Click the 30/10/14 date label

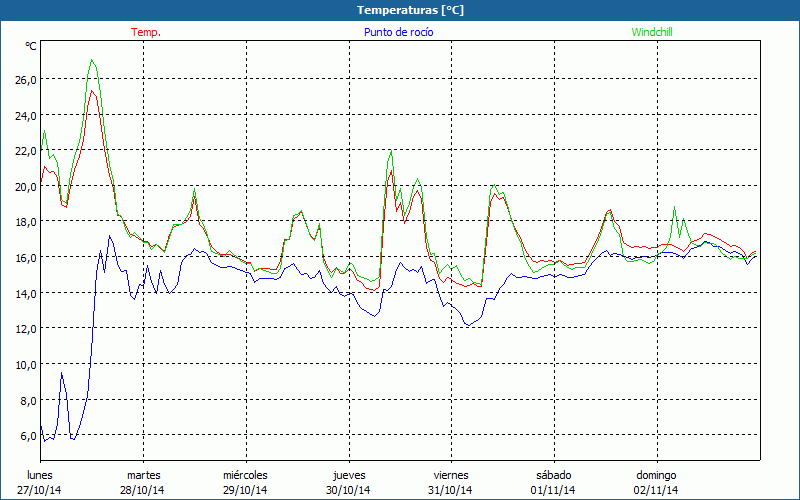pos(349,490)
